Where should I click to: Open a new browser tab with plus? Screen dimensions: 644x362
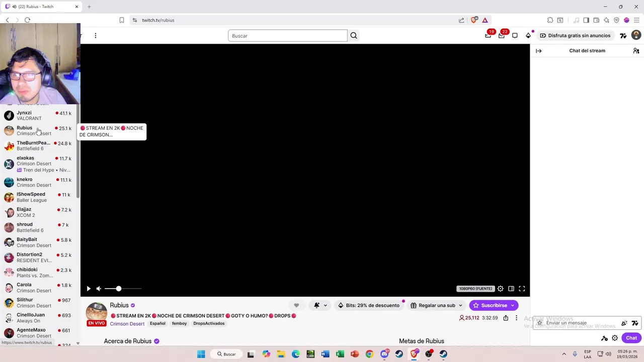click(x=89, y=7)
